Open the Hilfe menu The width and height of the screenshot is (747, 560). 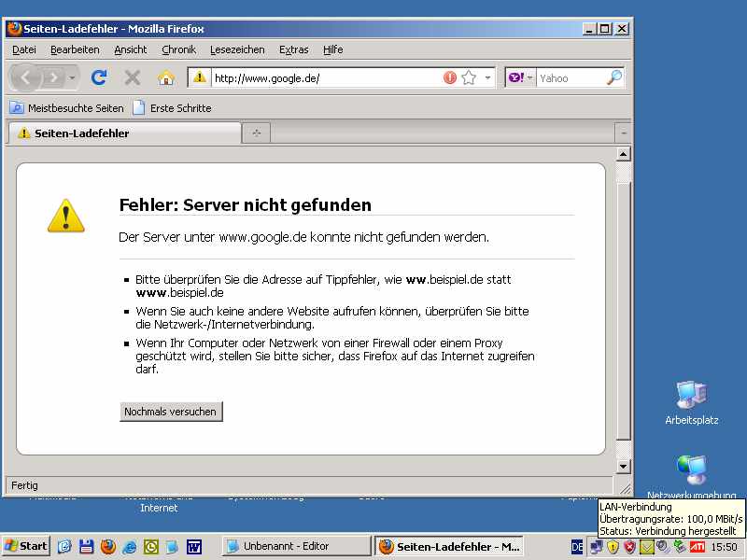click(x=332, y=49)
